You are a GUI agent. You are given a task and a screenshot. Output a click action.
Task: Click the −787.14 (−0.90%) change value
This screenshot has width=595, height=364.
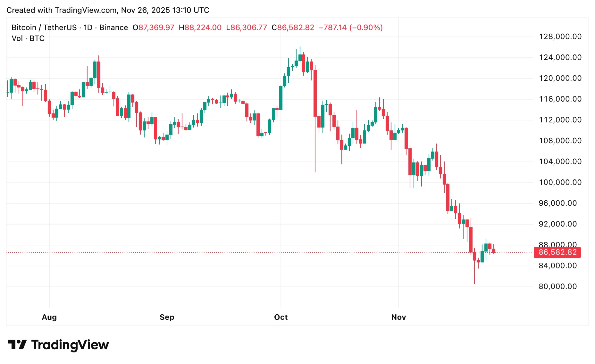pos(351,28)
